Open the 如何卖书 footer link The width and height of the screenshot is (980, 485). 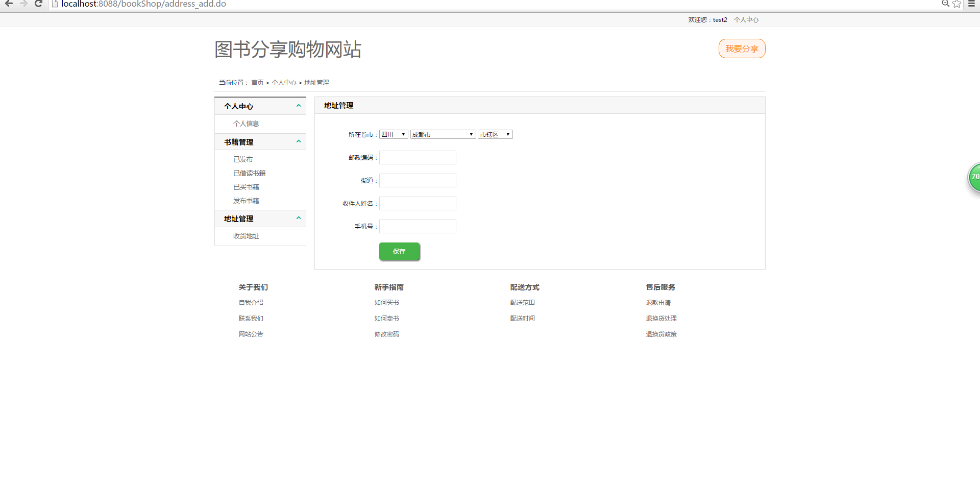point(386,319)
